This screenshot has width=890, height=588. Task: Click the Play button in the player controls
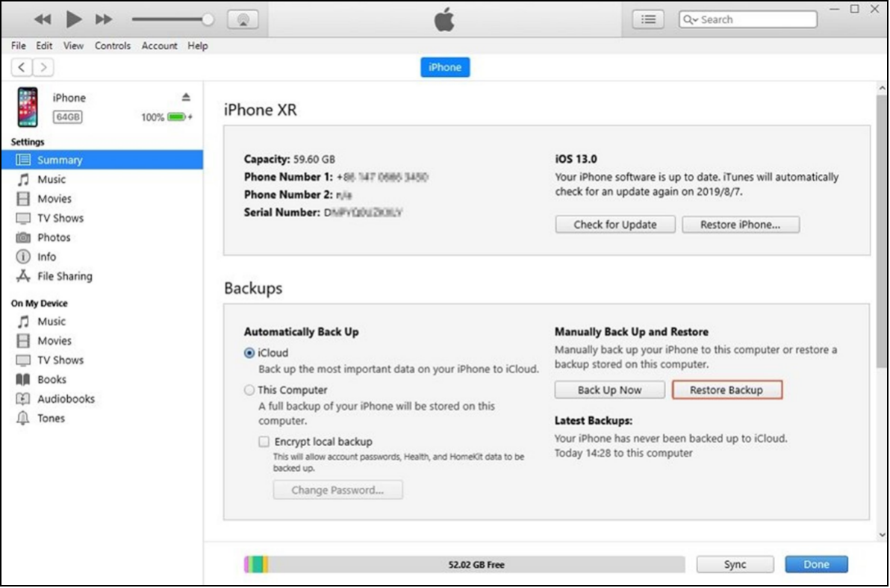point(73,19)
